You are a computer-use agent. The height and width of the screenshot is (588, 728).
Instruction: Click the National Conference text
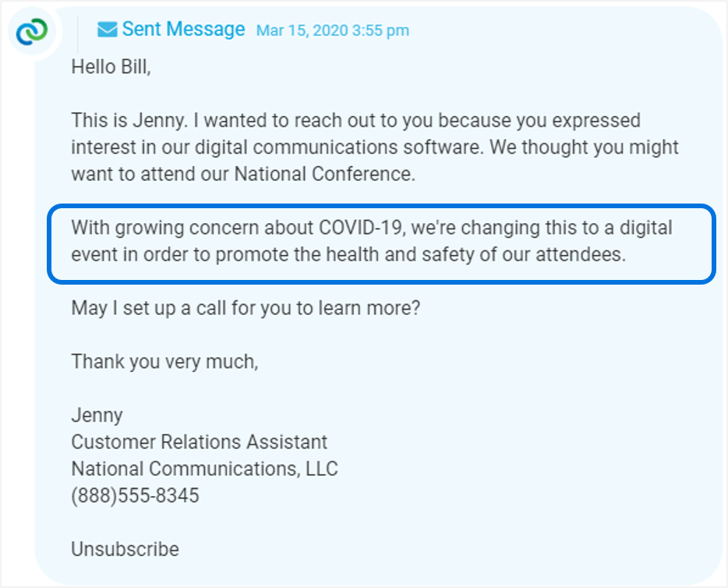click(x=324, y=174)
